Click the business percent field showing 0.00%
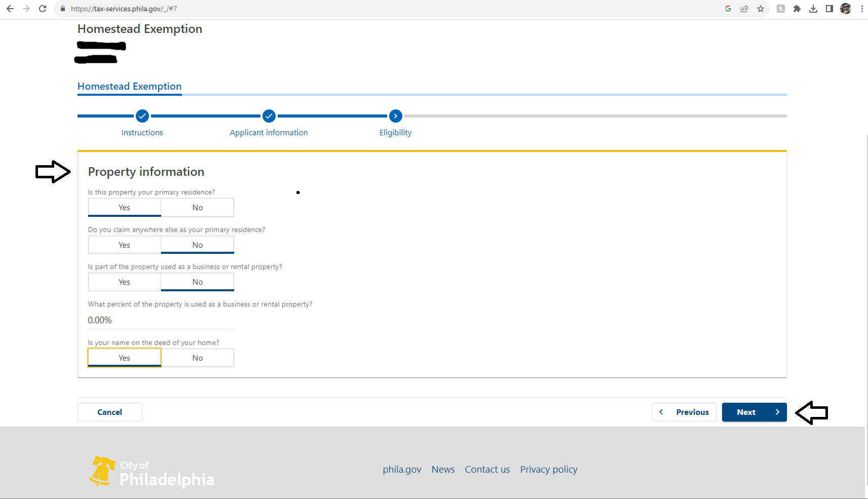 (161, 320)
